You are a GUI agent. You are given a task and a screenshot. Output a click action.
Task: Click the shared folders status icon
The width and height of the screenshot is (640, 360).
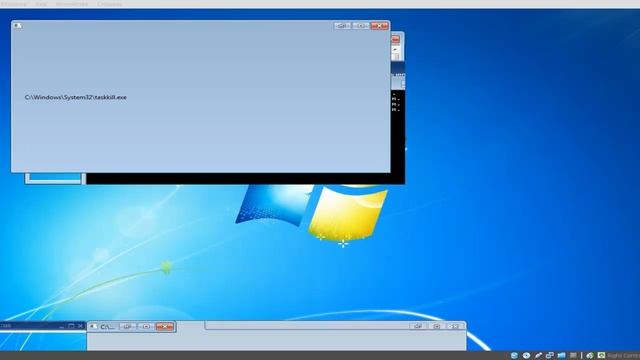[x=562, y=356]
